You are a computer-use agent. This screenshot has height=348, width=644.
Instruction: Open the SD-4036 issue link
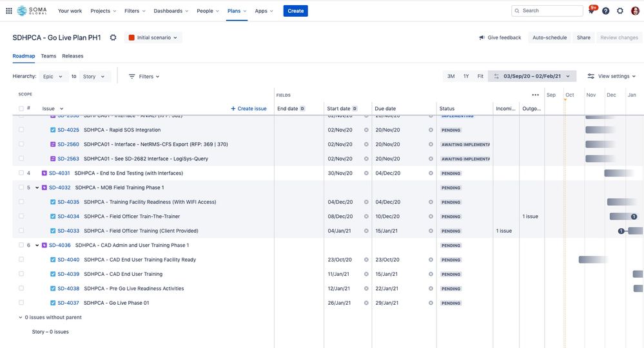coord(59,245)
